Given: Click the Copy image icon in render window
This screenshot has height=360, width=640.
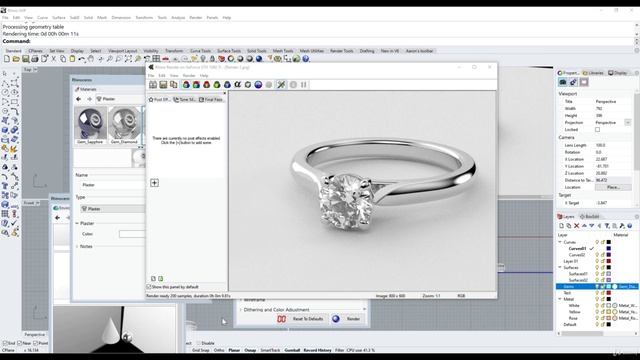Looking at the screenshot, I should click(173, 84).
